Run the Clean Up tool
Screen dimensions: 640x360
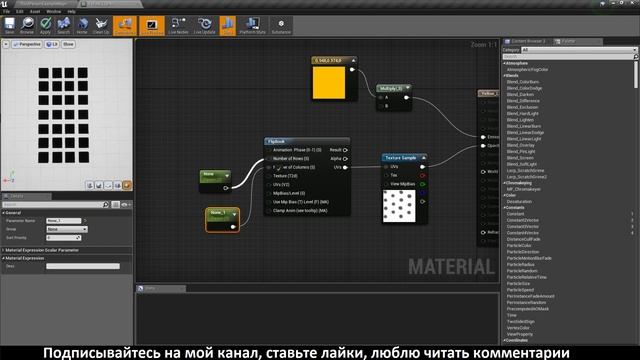100,25
